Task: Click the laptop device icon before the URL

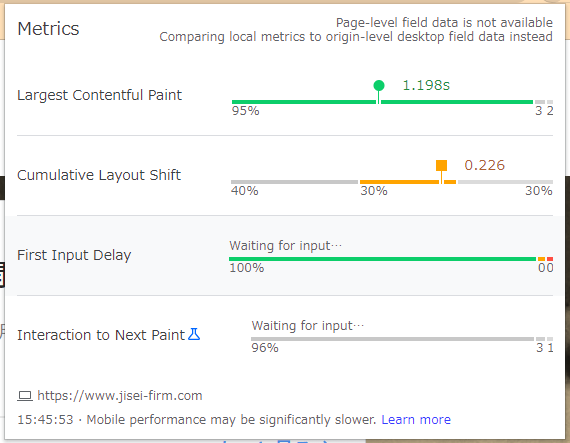Action: pyautogui.click(x=25, y=396)
